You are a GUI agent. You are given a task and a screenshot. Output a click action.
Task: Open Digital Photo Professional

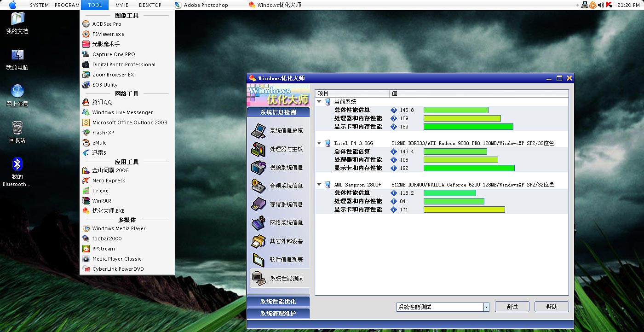click(127, 64)
